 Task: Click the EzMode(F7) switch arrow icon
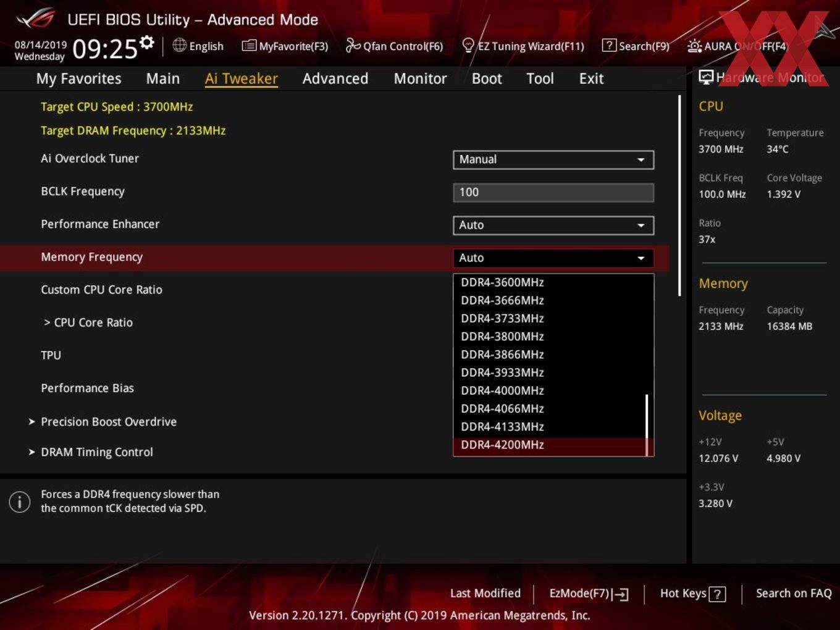tap(621, 594)
